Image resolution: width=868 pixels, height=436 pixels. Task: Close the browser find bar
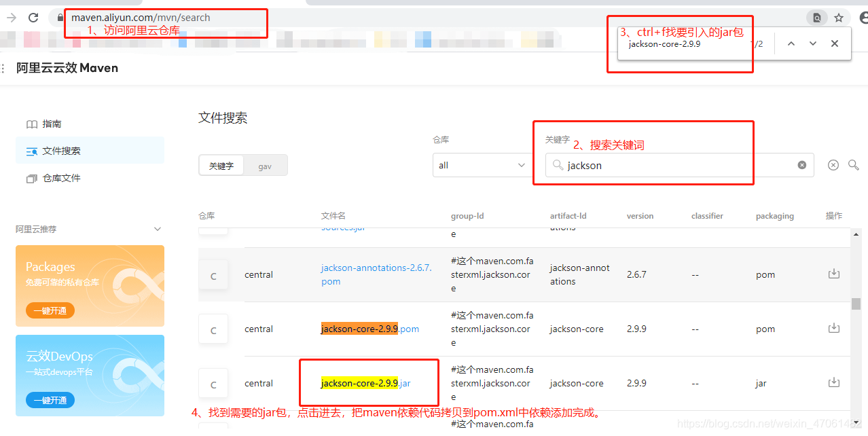pyautogui.click(x=835, y=43)
